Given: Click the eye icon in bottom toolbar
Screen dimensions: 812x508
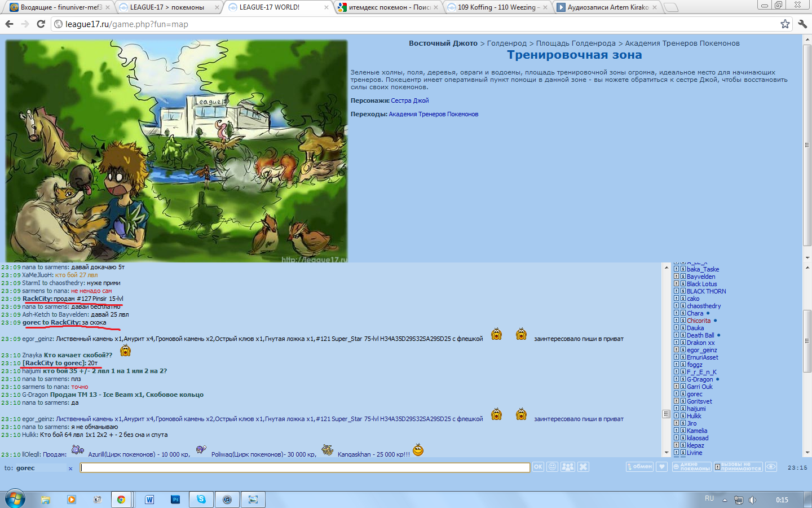Looking at the screenshot, I should pos(771,467).
